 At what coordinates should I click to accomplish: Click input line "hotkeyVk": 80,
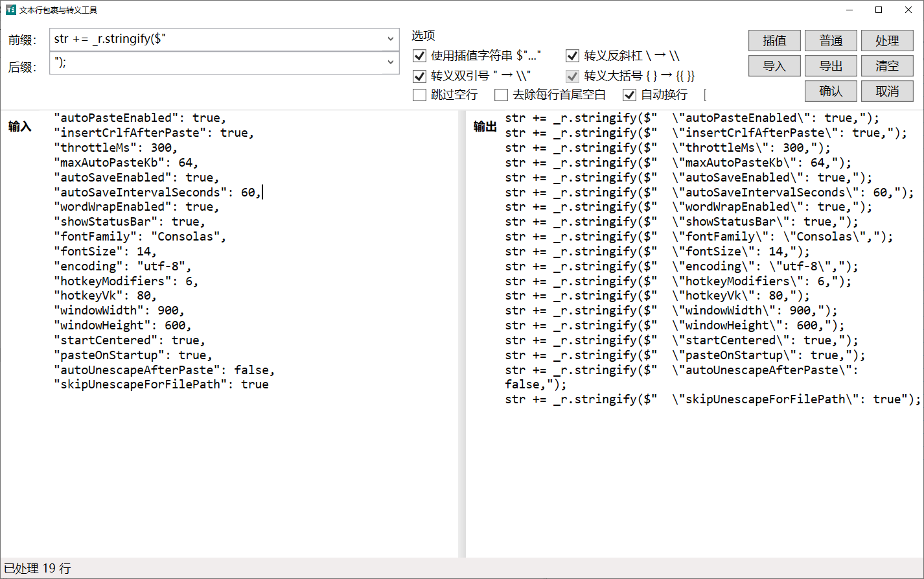pyautogui.click(x=106, y=296)
